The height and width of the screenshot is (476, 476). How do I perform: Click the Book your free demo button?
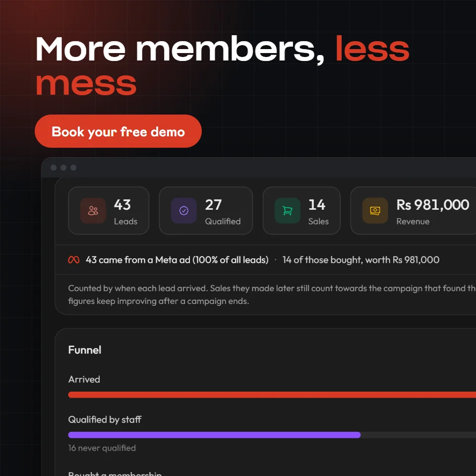[118, 131]
